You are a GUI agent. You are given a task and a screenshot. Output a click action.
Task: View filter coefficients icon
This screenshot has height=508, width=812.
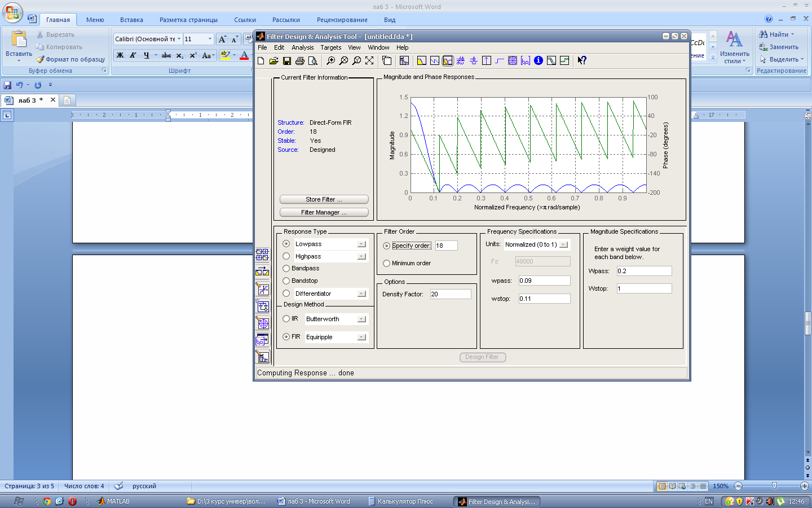[526, 60]
